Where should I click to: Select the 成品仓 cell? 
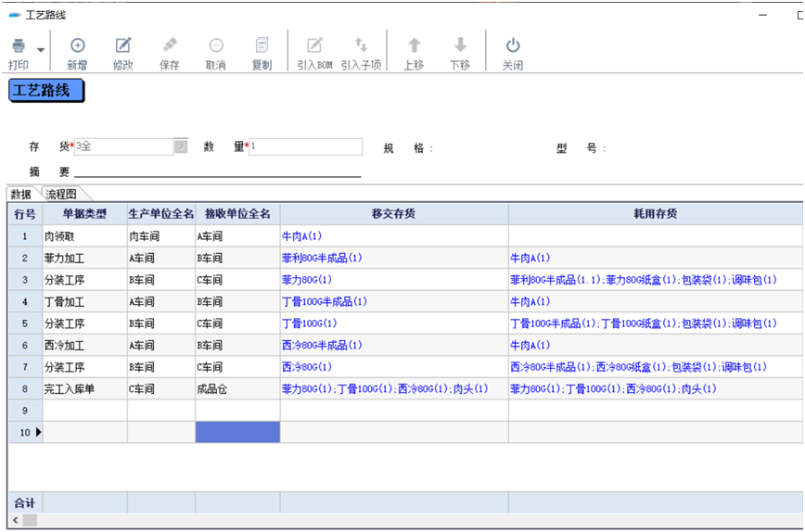pyautogui.click(x=237, y=389)
